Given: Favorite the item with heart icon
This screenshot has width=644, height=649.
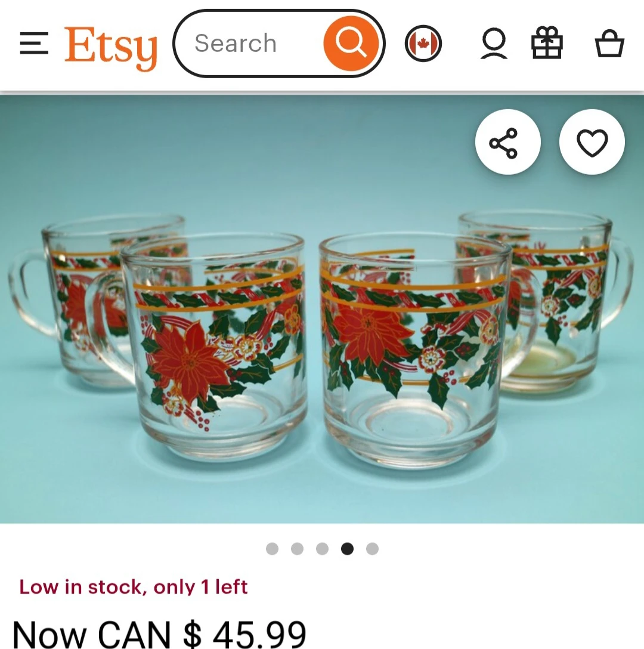Looking at the screenshot, I should tap(592, 142).
